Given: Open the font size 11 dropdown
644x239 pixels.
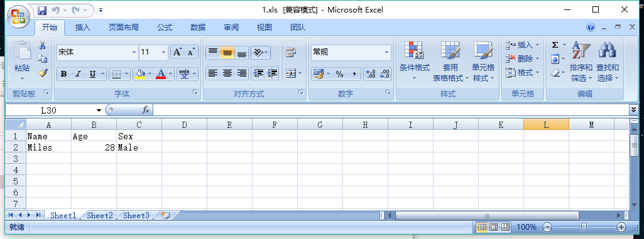Looking at the screenshot, I should (163, 53).
